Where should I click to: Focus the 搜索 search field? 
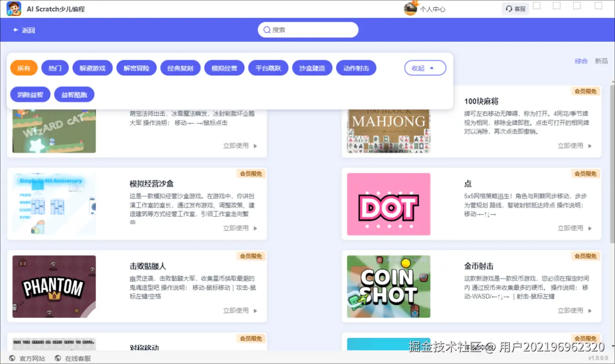coord(308,30)
